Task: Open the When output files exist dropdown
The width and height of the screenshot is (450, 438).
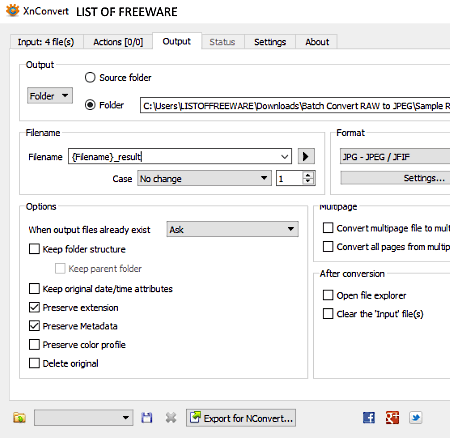Action: pos(232,229)
